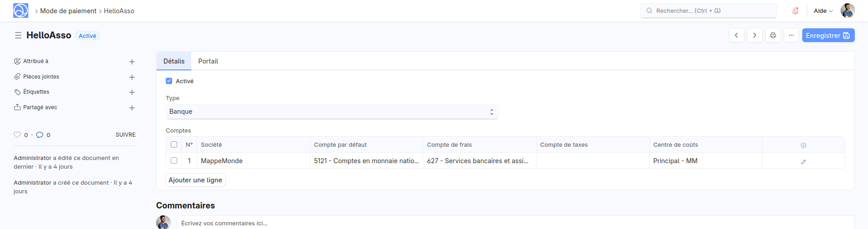Open table column settings gear
Image resolution: width=868 pixels, height=229 pixels.
[803, 145]
